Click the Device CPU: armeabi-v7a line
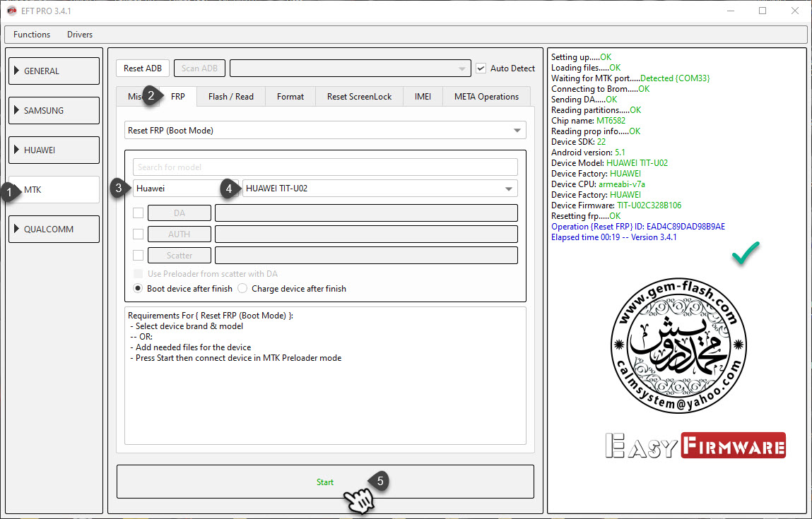 (x=598, y=184)
